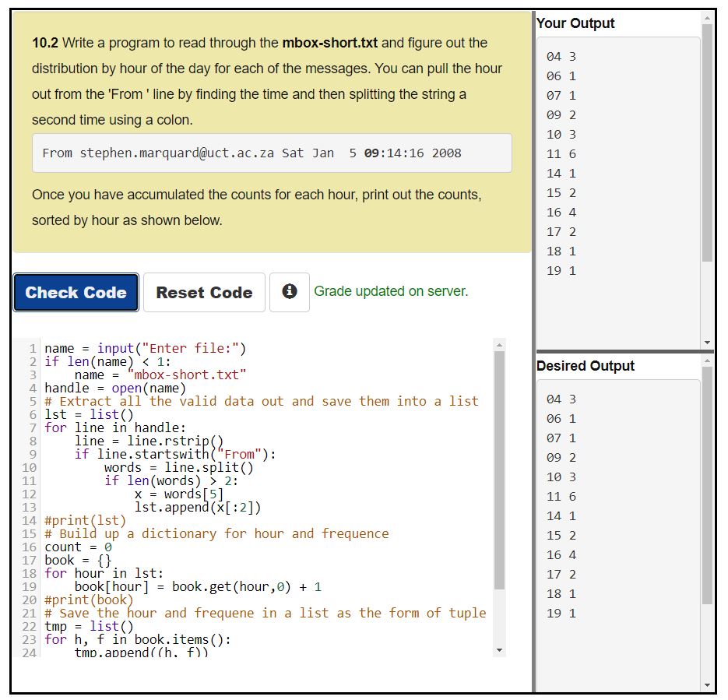Click the Your Output panel scrollbar thumb
This screenshot has height=700, width=728.
707,143
